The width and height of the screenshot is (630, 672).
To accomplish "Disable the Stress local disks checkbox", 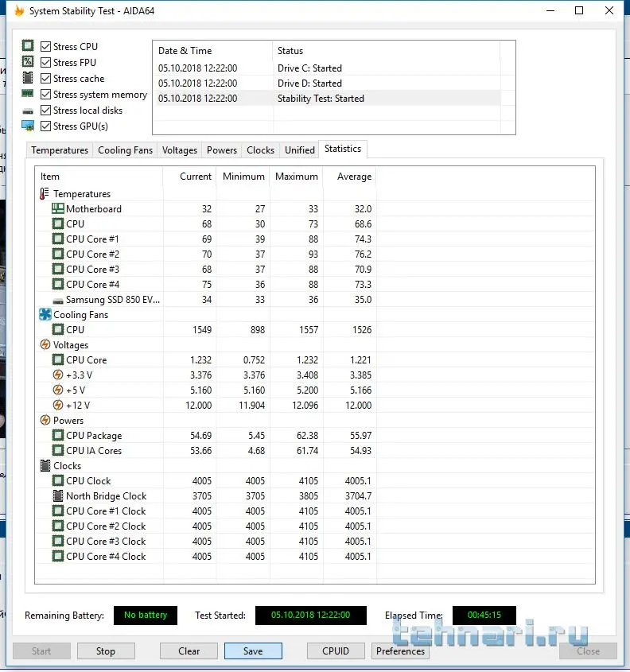I will coord(45,110).
